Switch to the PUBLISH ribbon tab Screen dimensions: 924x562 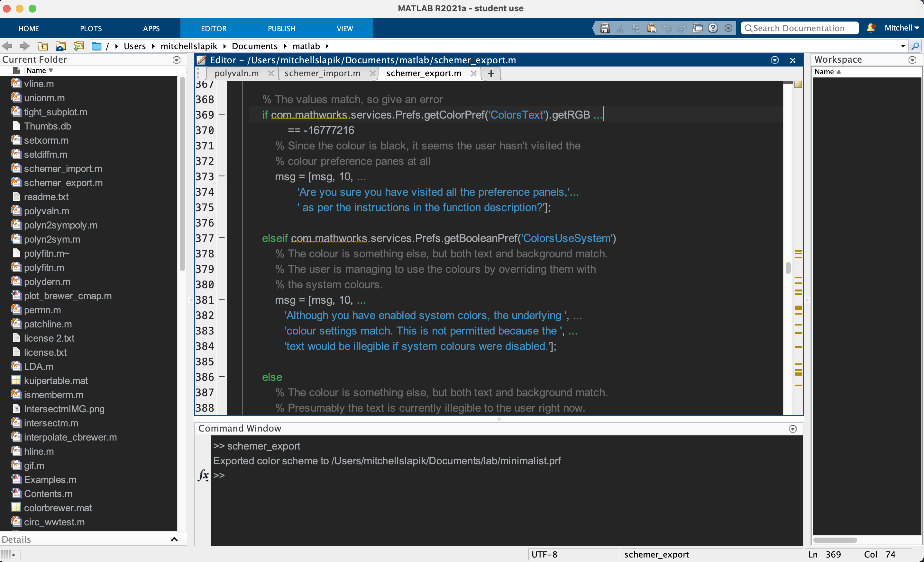281,28
